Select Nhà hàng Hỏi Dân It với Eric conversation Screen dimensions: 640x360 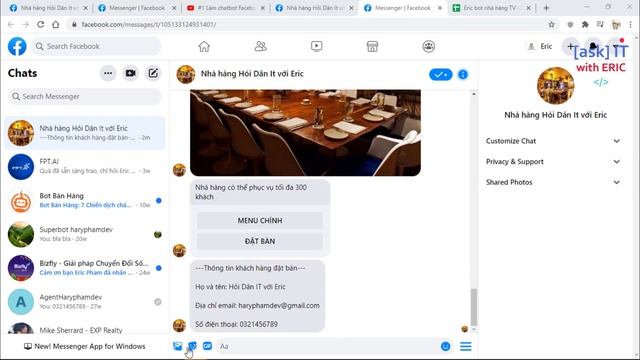pyautogui.click(x=85, y=133)
